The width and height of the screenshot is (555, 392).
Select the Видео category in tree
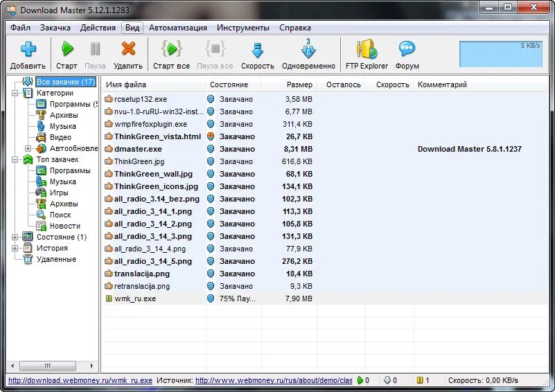pyautogui.click(x=54, y=137)
